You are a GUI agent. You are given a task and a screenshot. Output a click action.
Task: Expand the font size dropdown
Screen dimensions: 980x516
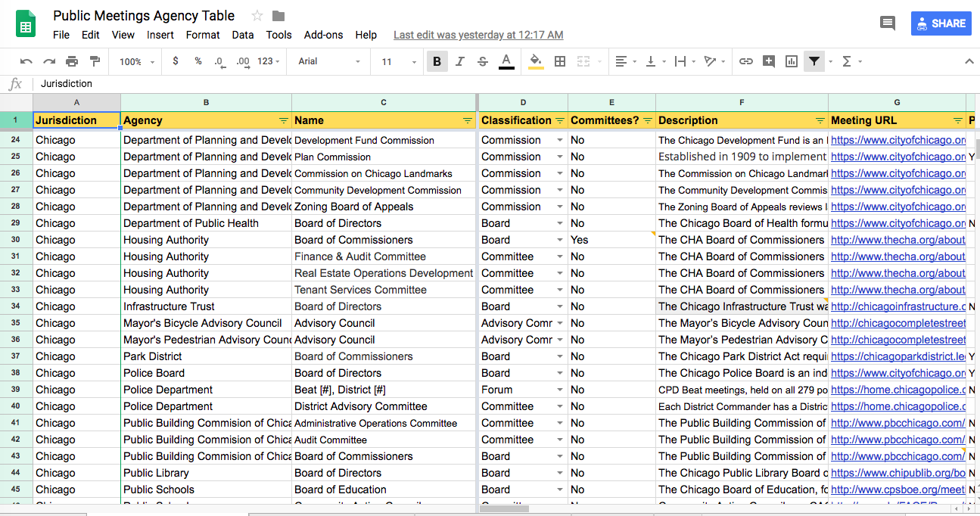click(413, 61)
